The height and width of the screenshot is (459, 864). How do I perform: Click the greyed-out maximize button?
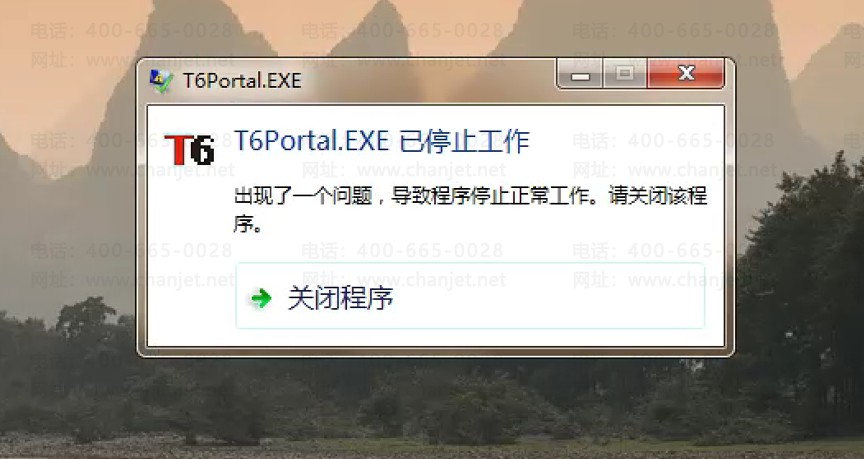coord(625,74)
